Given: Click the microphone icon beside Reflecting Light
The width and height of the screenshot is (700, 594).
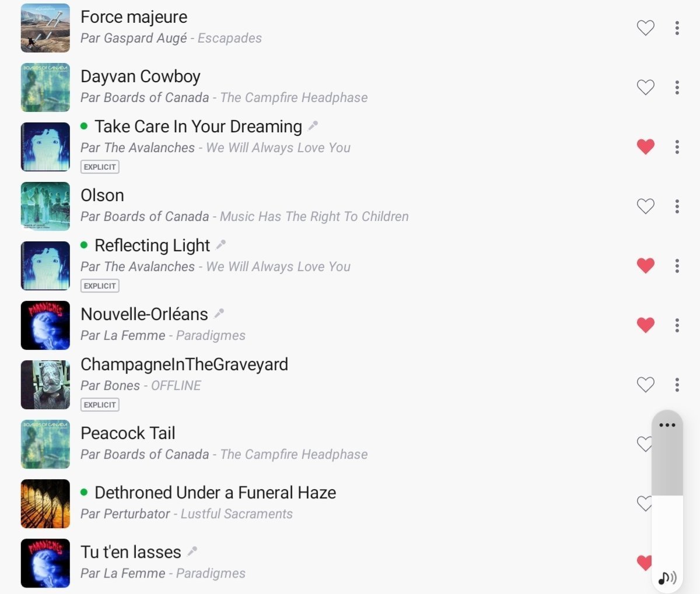Looking at the screenshot, I should click(x=221, y=245).
